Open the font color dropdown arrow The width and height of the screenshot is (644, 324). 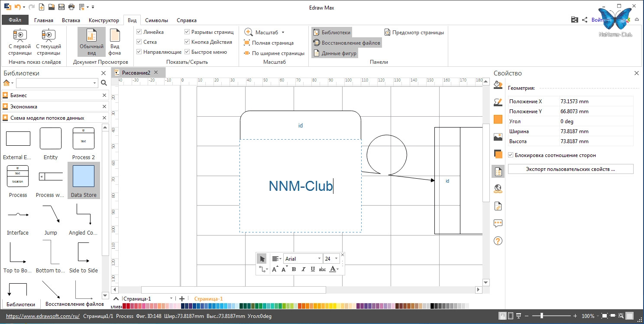pyautogui.click(x=338, y=269)
